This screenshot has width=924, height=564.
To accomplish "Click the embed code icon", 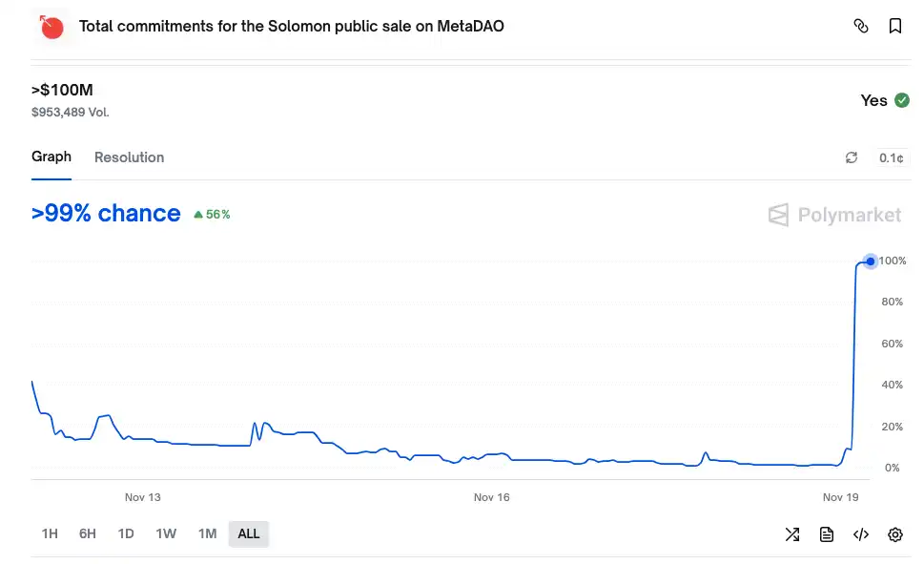I will 860,534.
